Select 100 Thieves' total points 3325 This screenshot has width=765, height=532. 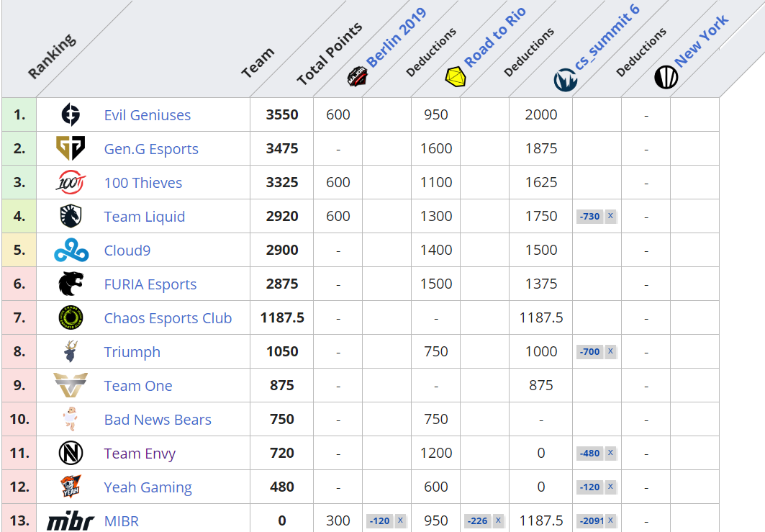tap(282, 182)
